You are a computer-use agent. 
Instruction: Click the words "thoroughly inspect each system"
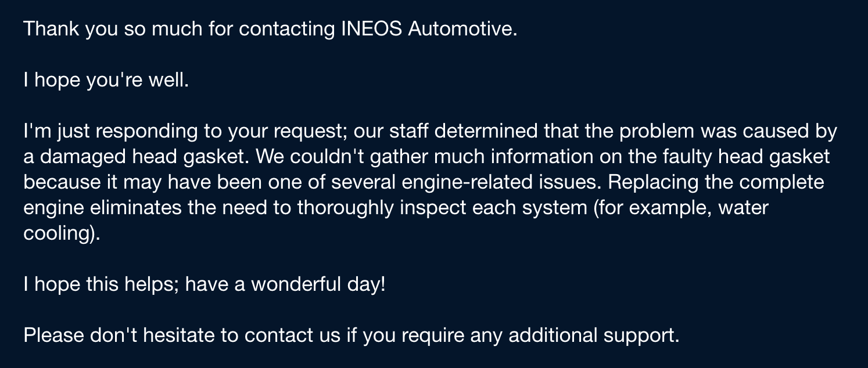tap(441, 209)
